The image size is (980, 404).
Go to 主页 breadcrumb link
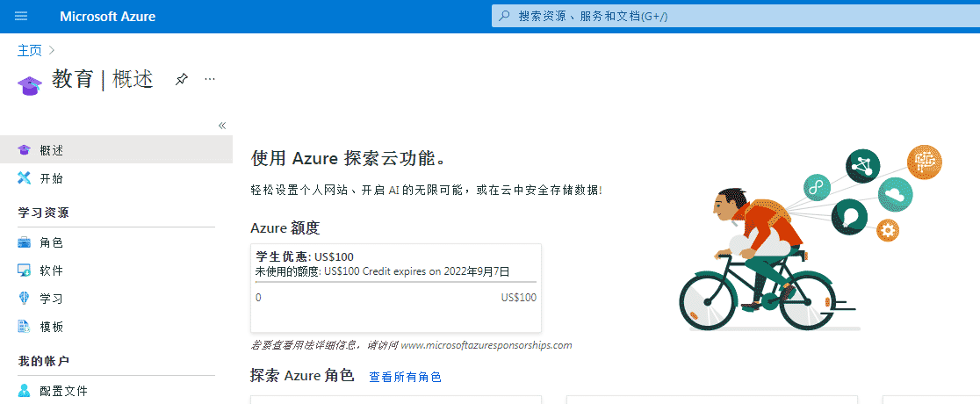click(29, 51)
